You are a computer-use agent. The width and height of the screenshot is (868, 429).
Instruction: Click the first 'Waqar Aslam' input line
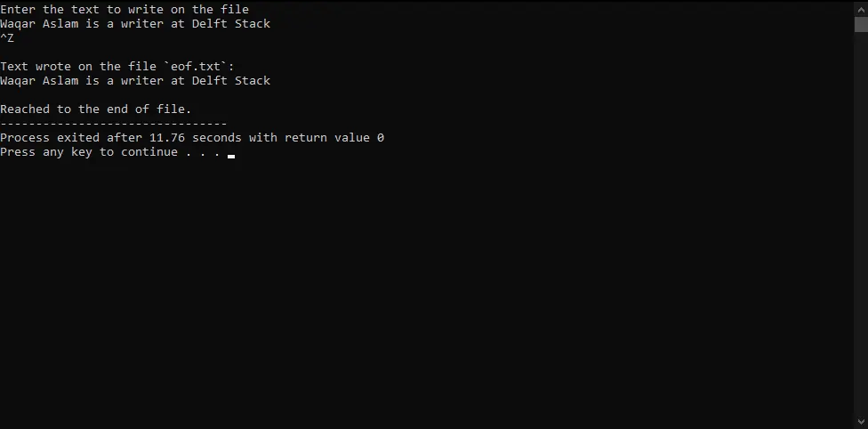[x=135, y=24]
